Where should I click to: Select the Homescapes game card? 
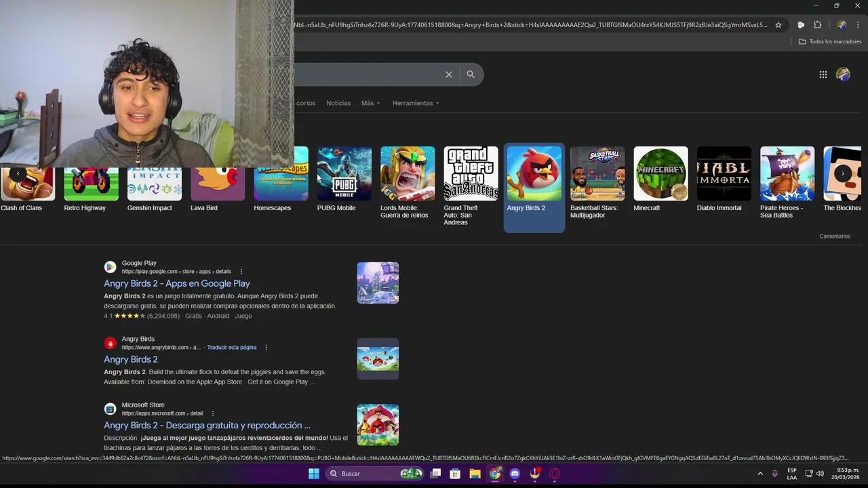click(281, 180)
